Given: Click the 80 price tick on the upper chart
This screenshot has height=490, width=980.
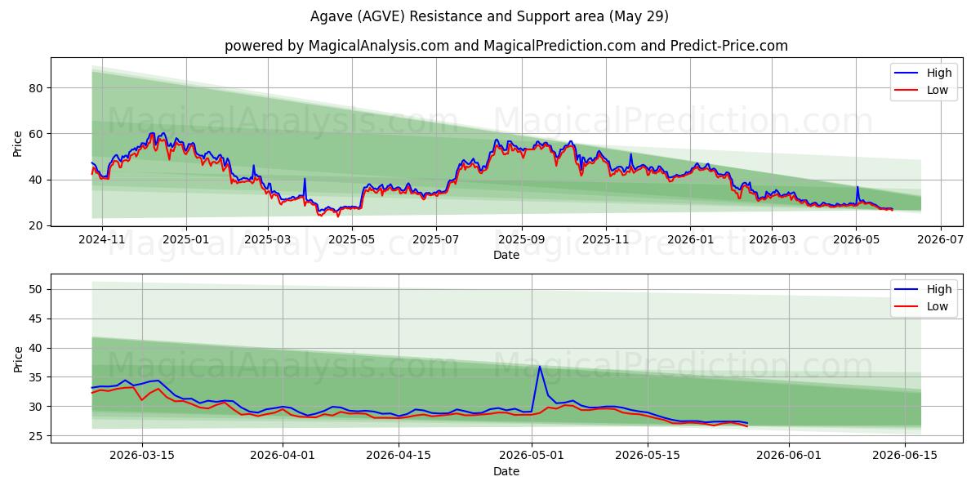Looking at the screenshot, I should point(38,88).
